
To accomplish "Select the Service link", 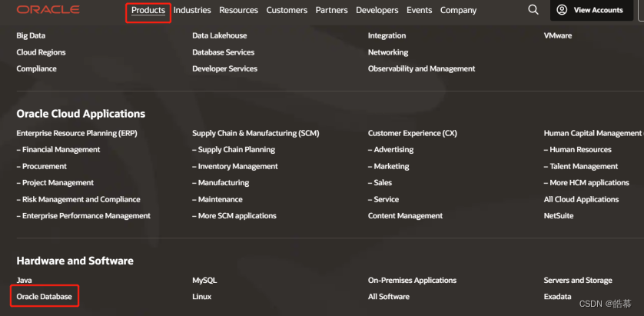I will pos(383,199).
